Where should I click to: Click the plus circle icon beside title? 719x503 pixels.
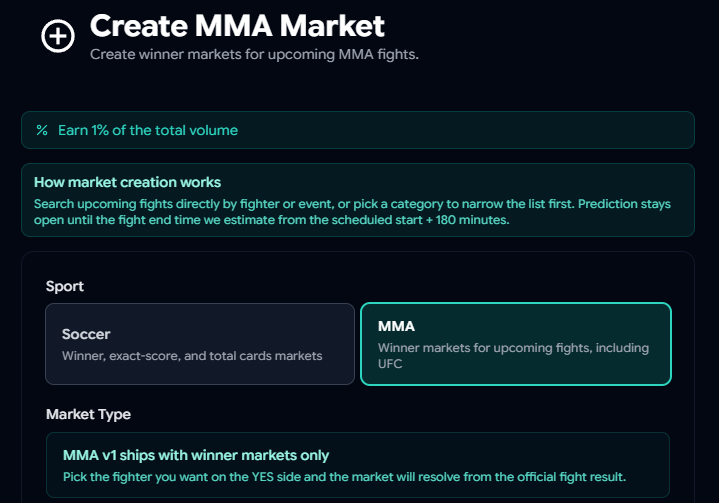click(58, 36)
